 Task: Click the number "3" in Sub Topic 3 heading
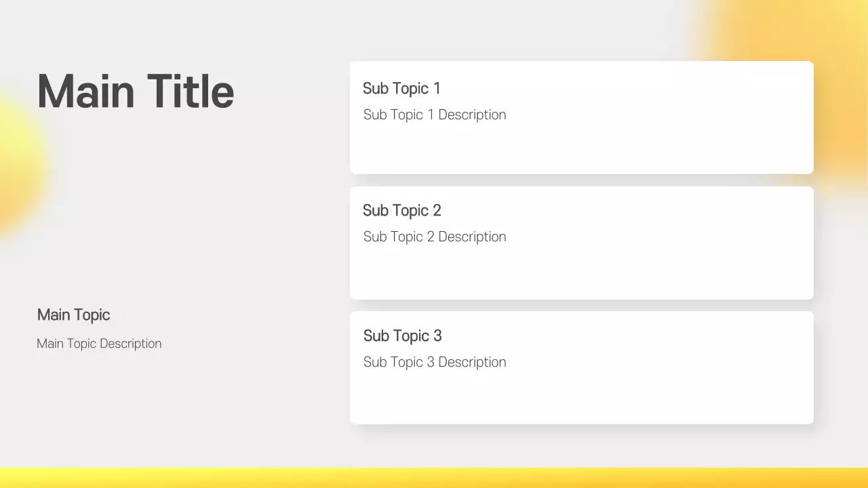pos(437,335)
